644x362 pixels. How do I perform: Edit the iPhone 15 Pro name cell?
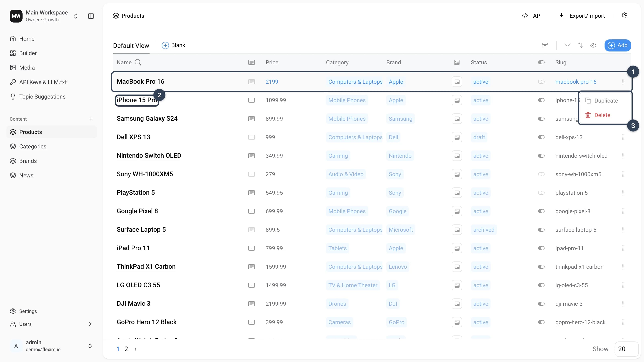click(x=137, y=100)
